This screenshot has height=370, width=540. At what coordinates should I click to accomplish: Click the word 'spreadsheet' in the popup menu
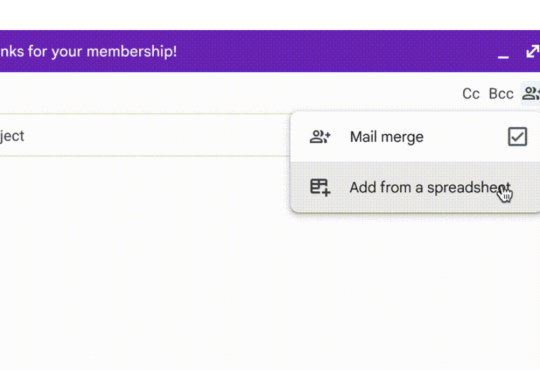click(469, 188)
